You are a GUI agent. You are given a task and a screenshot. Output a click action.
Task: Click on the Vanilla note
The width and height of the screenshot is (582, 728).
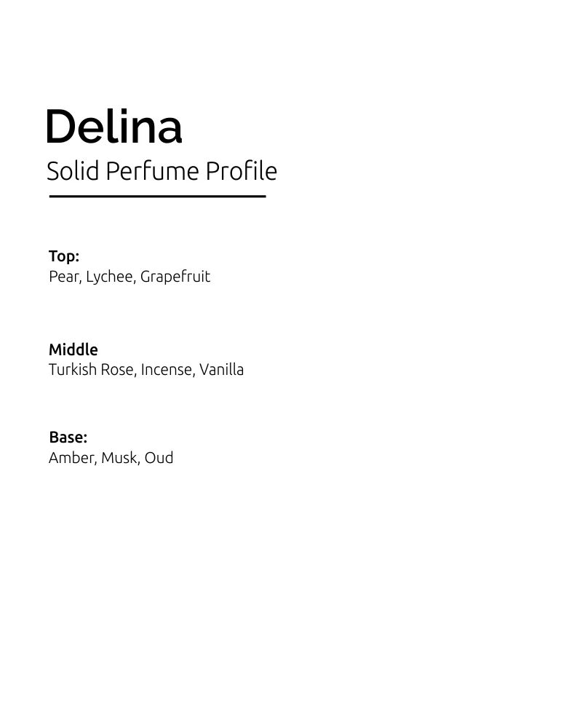221,370
